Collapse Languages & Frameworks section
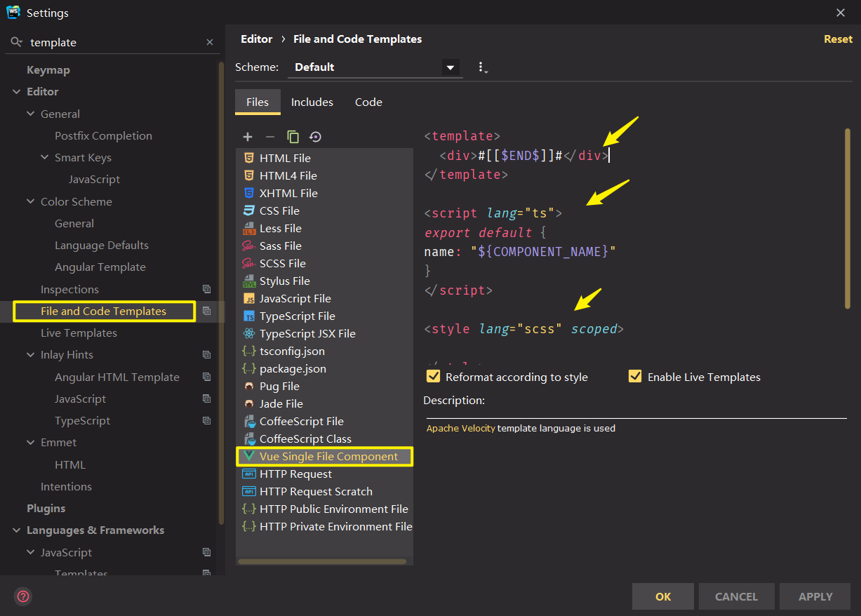Viewport: 861px width, 616px height. point(17,530)
